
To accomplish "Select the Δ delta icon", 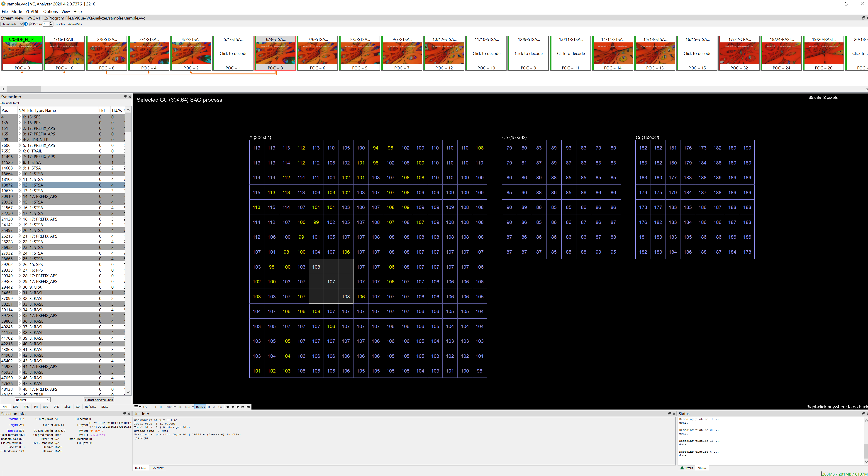I will (214, 407).
